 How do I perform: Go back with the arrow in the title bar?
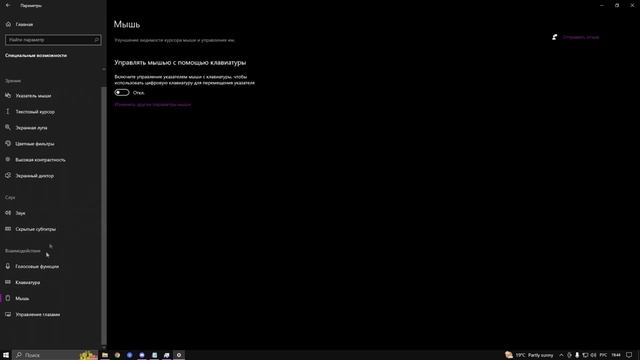(8, 5)
